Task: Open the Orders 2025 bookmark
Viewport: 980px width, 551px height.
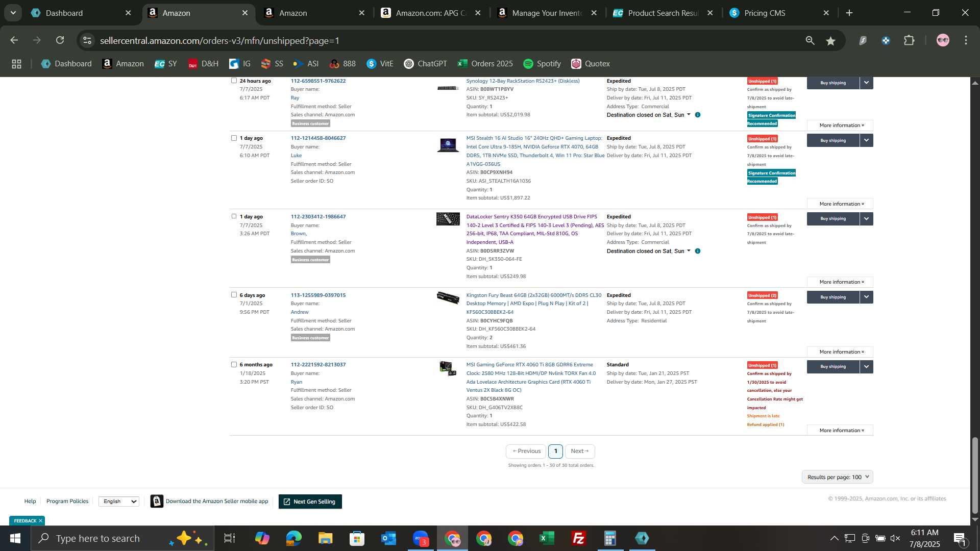Action: tap(485, 64)
